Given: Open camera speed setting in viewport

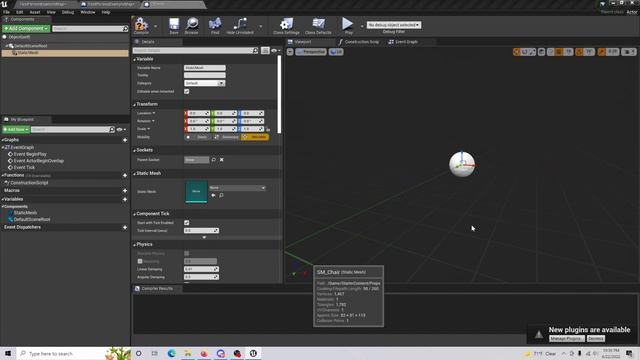Looking at the screenshot, I should (629, 52).
